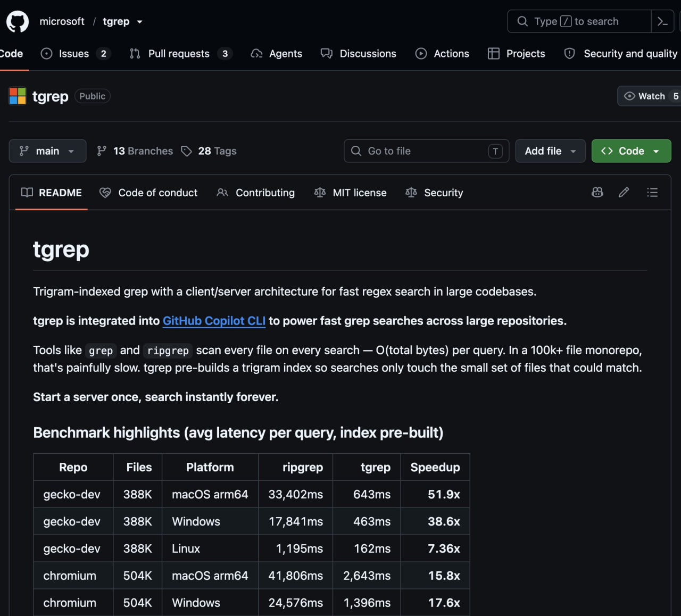Open the GitHub home logo

click(18, 22)
